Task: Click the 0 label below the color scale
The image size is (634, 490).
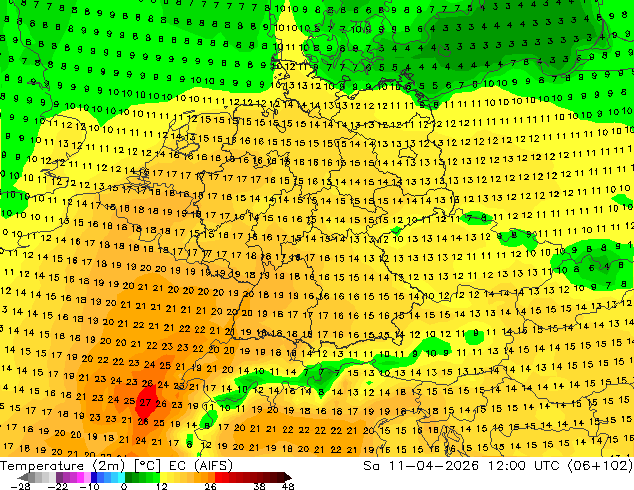Action: pyautogui.click(x=124, y=486)
